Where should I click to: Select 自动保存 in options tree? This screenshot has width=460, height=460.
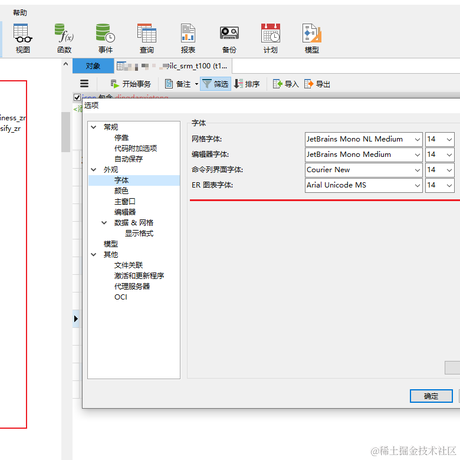(128, 159)
